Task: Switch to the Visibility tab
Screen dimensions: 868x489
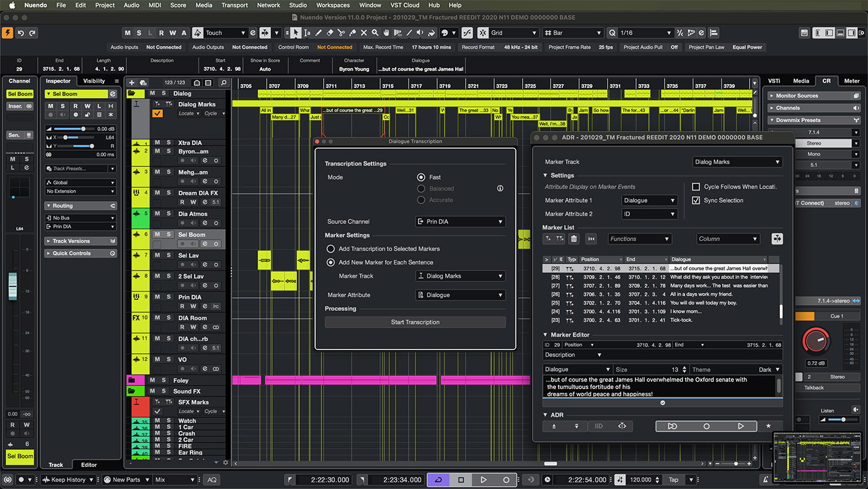Action: point(94,81)
